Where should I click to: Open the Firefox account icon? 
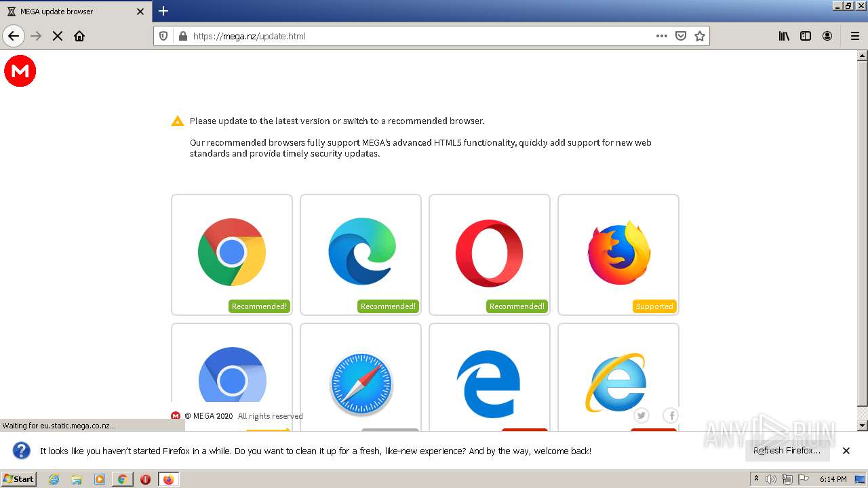pos(827,36)
